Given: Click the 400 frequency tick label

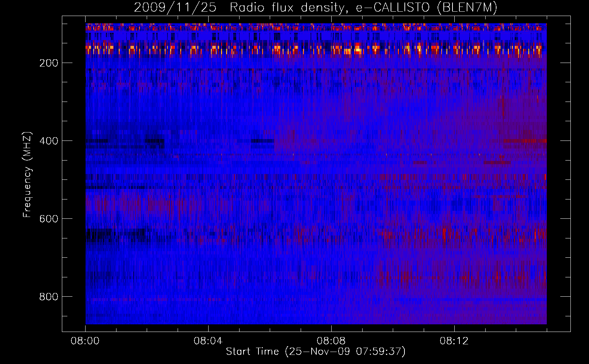Looking at the screenshot, I should pos(48,141).
